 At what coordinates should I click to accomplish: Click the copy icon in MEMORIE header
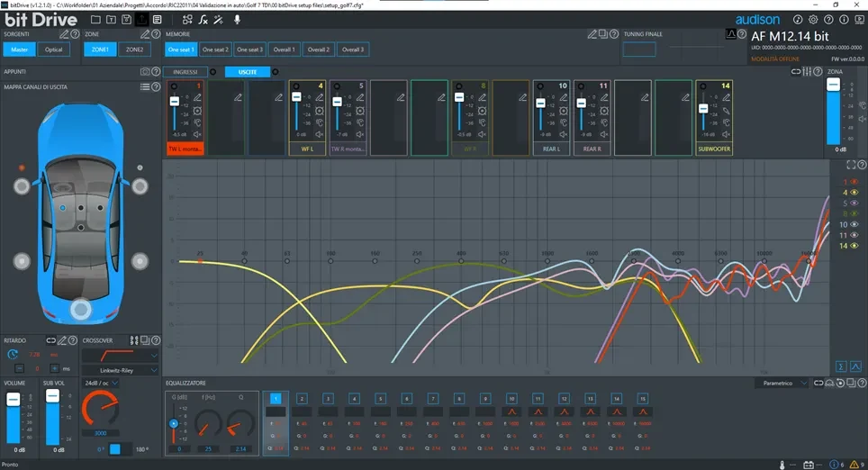pos(603,34)
